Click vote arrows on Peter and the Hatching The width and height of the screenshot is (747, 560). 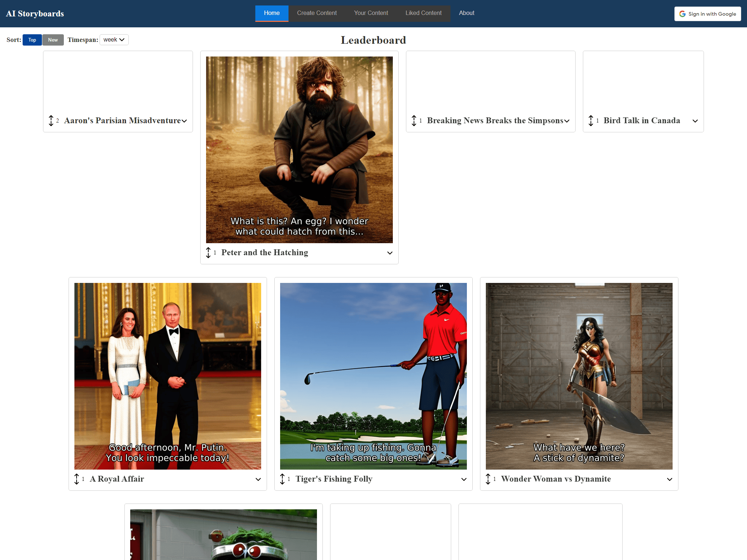tap(208, 253)
